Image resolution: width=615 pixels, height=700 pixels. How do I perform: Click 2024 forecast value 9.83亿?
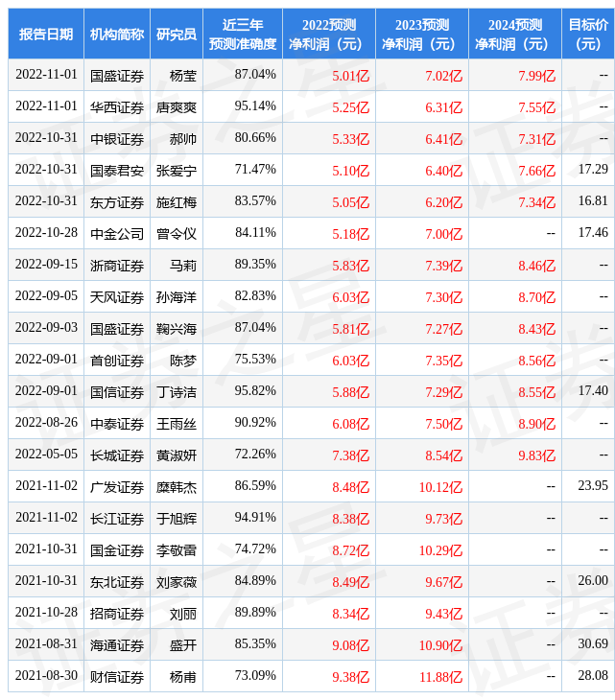click(537, 456)
